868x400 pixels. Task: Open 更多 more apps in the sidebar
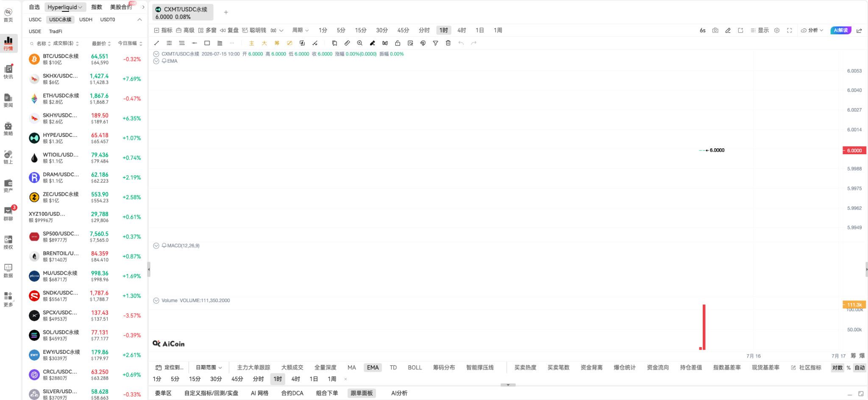tap(8, 299)
